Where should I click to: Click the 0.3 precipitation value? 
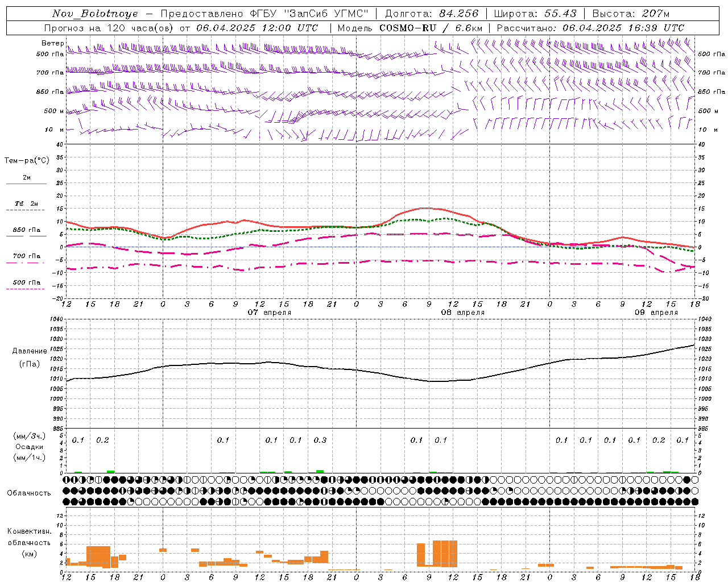[x=320, y=440]
